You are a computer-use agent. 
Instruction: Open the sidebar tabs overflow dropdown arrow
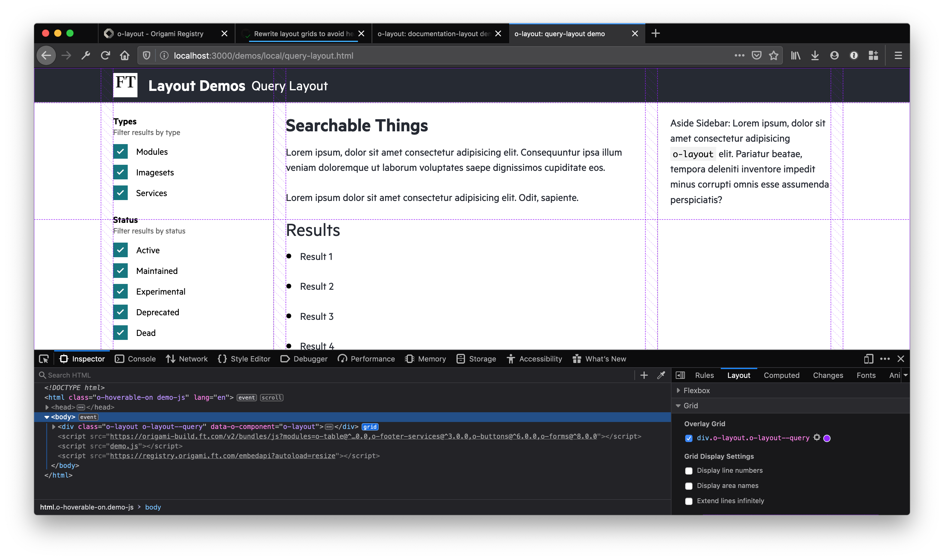(905, 375)
